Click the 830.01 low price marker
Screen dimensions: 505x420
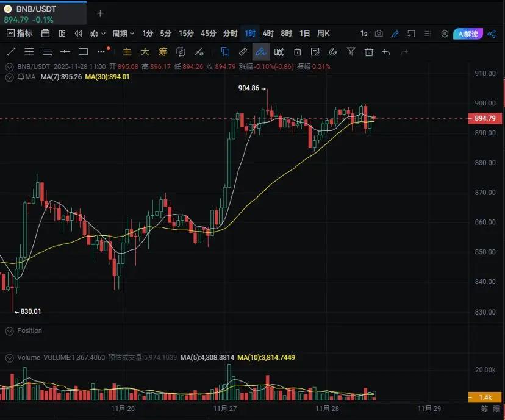click(x=30, y=311)
